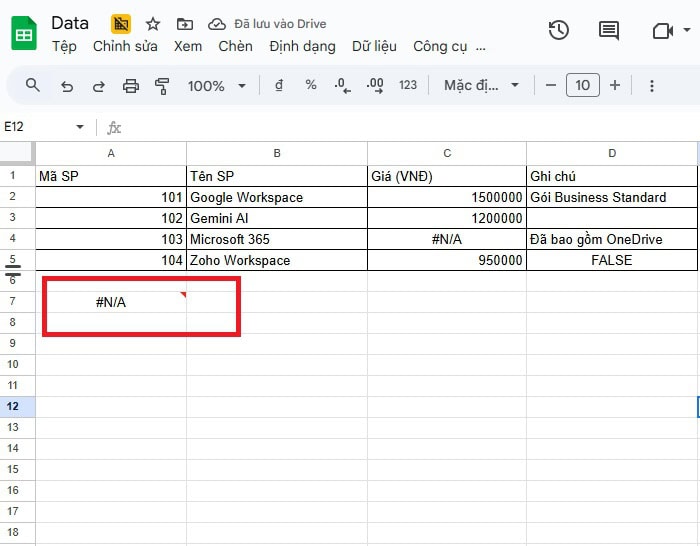The height and width of the screenshot is (546, 700).
Task: Open the Định dạng menu
Action: [x=302, y=46]
